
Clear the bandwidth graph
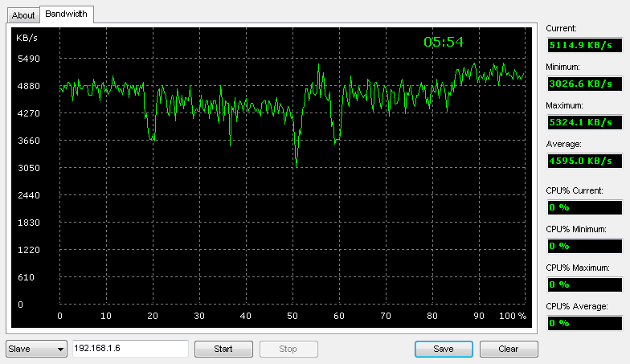(509, 349)
